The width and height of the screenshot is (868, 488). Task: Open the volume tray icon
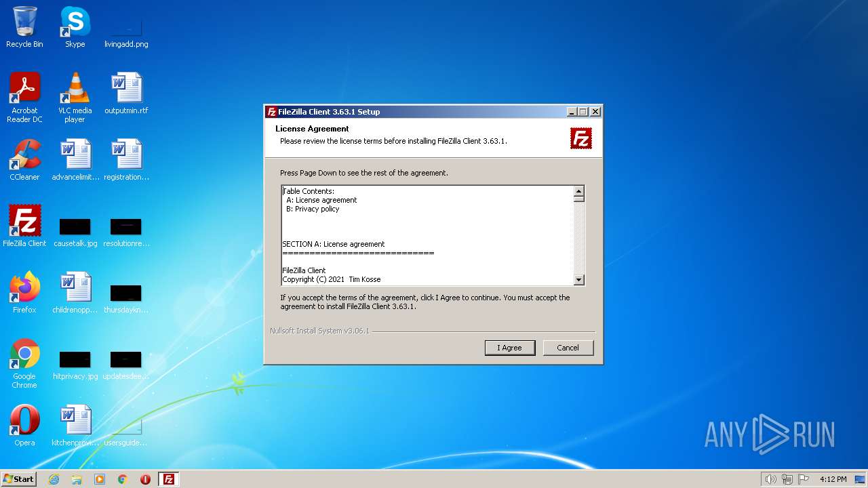pyautogui.click(x=770, y=479)
